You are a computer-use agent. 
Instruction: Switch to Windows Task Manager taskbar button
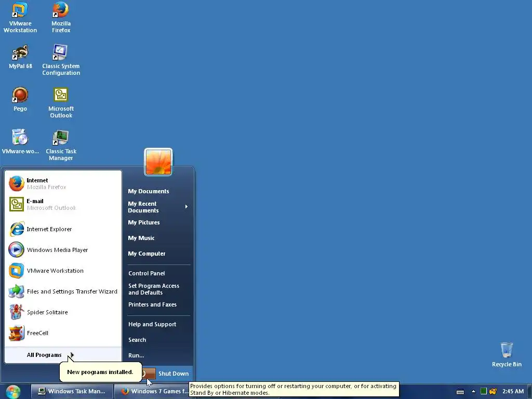tap(72, 391)
